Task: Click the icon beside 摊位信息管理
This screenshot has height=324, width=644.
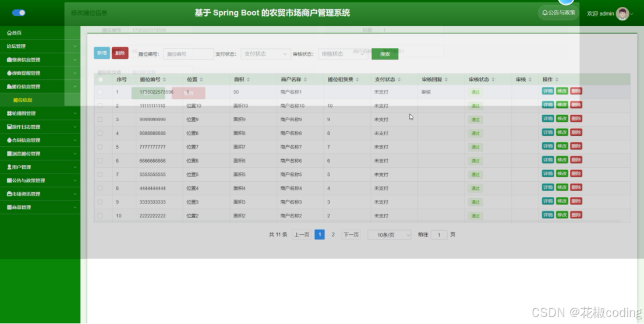Action: click(x=9, y=86)
